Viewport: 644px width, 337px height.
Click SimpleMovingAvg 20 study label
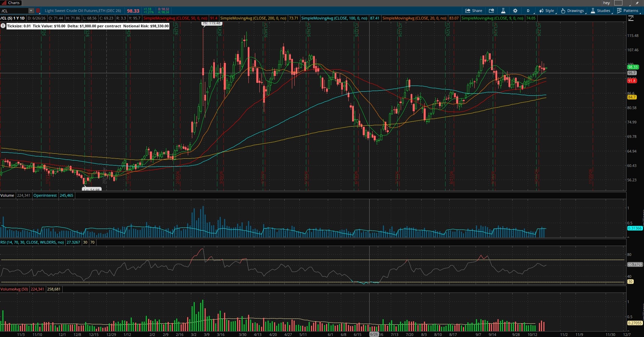(x=414, y=18)
